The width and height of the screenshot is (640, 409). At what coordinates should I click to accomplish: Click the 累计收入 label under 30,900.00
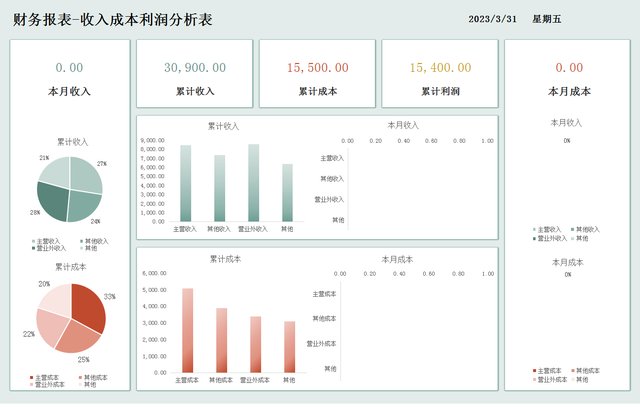195,91
